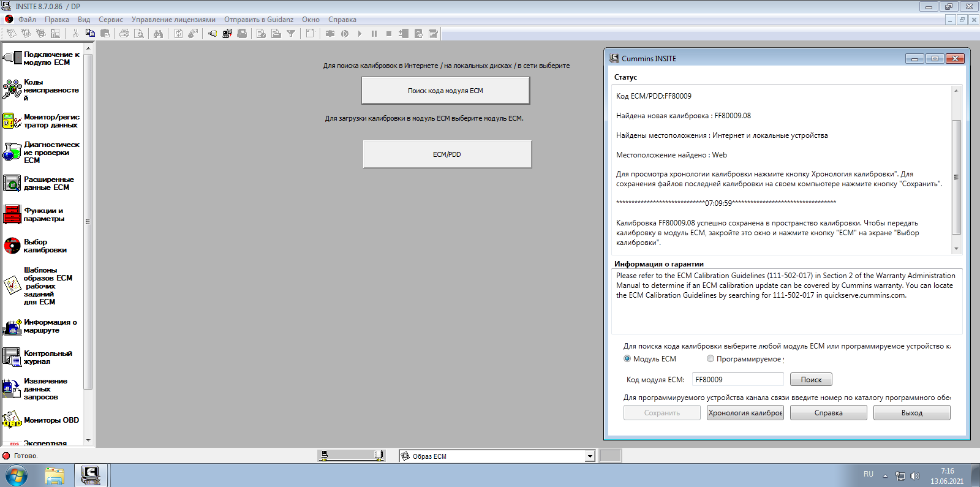Click the Stop square toolbar icon
Screen dimensions: 980x487
[x=389, y=34]
